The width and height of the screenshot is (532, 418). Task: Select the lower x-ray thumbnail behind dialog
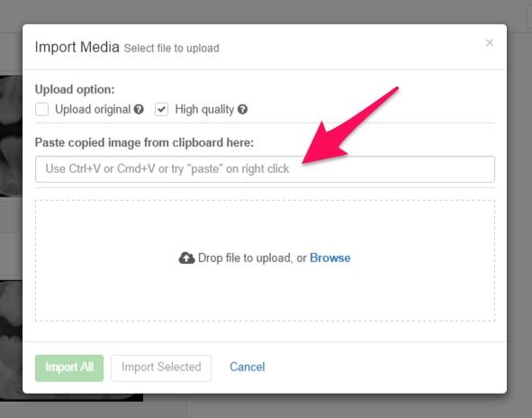click(11, 338)
